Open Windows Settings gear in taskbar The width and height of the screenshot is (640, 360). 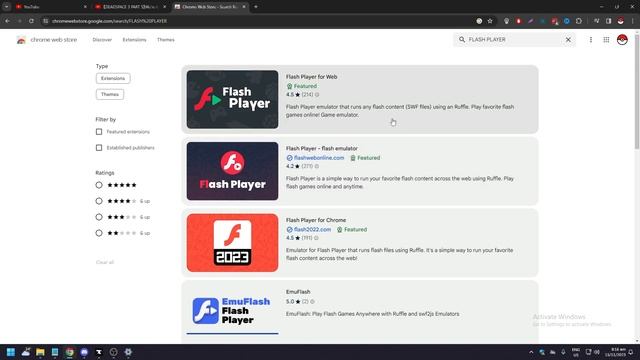tap(128, 352)
